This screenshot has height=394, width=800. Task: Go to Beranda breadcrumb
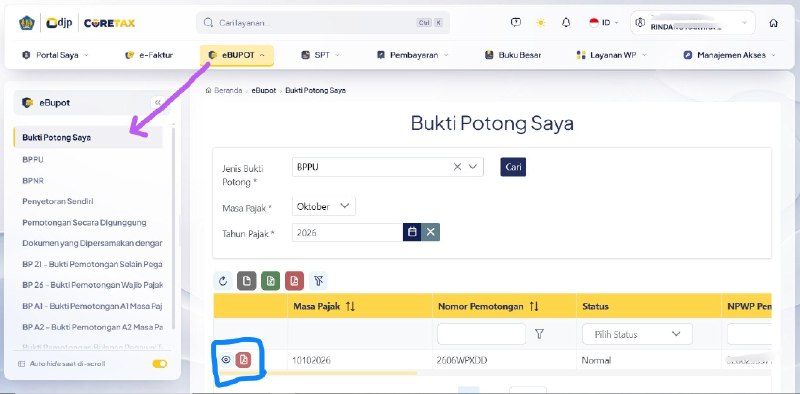[224, 90]
